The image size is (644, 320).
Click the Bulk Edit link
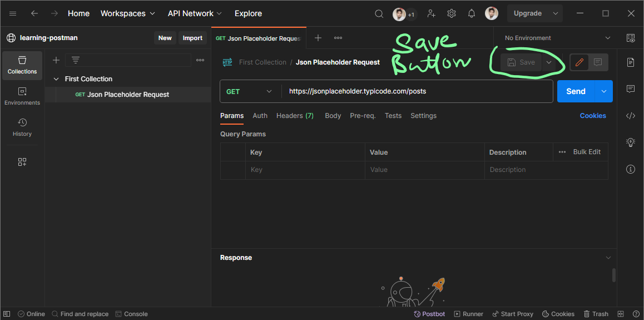tap(587, 152)
